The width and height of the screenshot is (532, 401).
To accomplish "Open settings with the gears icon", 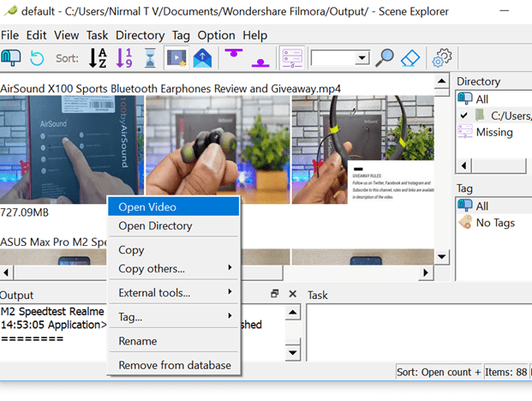I will [442, 57].
